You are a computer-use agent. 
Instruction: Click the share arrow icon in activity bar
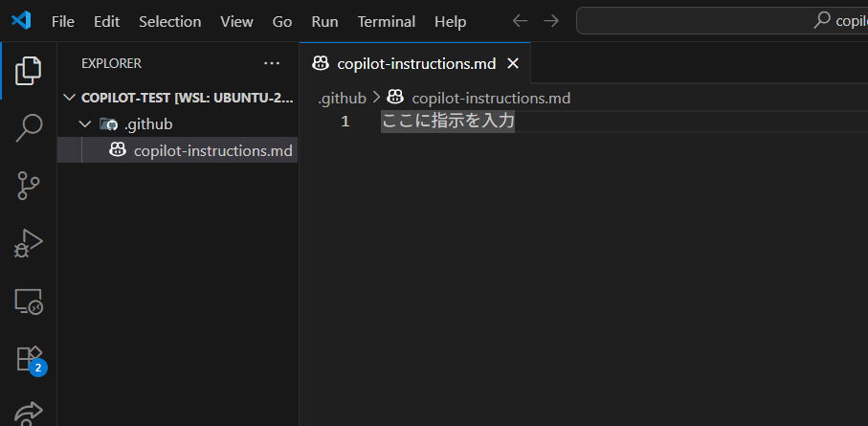(x=29, y=414)
